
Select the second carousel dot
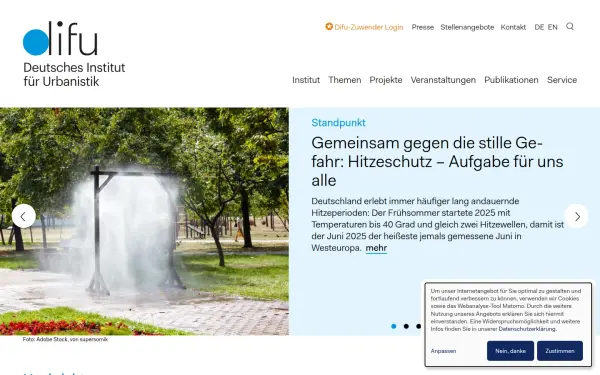(x=406, y=326)
